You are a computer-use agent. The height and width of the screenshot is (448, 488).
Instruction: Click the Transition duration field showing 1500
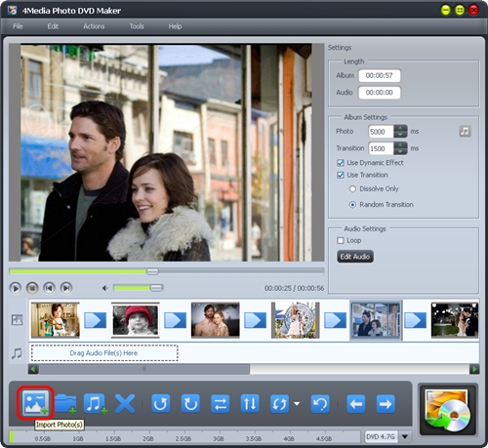tap(381, 148)
